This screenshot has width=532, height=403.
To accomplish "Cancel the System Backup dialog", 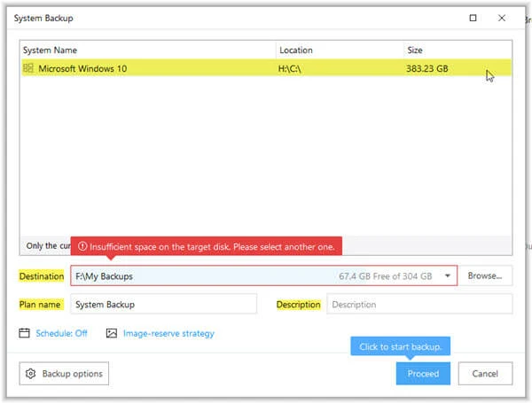I will point(485,373).
